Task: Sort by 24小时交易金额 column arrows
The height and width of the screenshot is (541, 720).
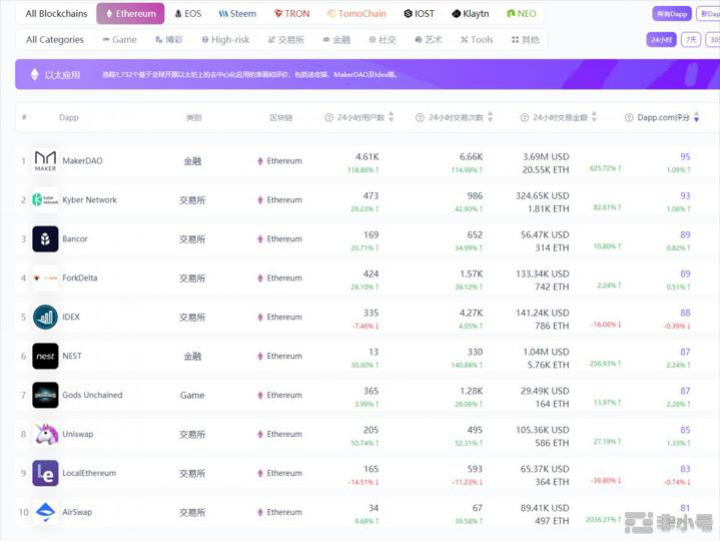Action: tap(594, 117)
